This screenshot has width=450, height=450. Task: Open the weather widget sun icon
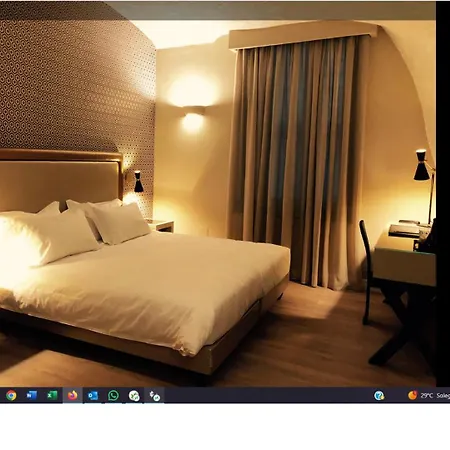(x=413, y=395)
